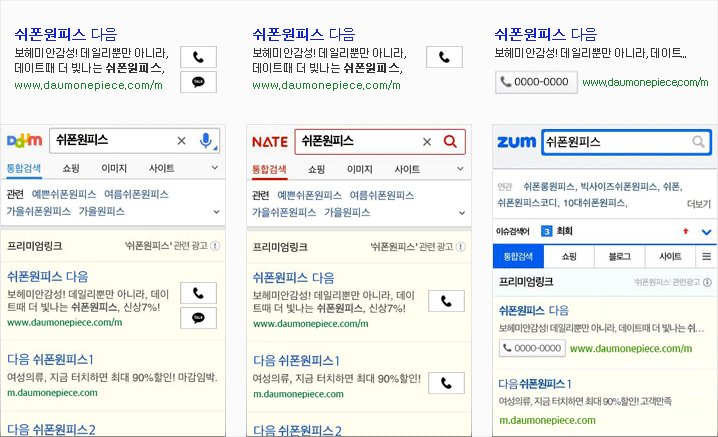The image size is (718, 437).
Task: Open the 쉬폰원피스 다음 title in the top-right ad preview
Action: click(545, 34)
